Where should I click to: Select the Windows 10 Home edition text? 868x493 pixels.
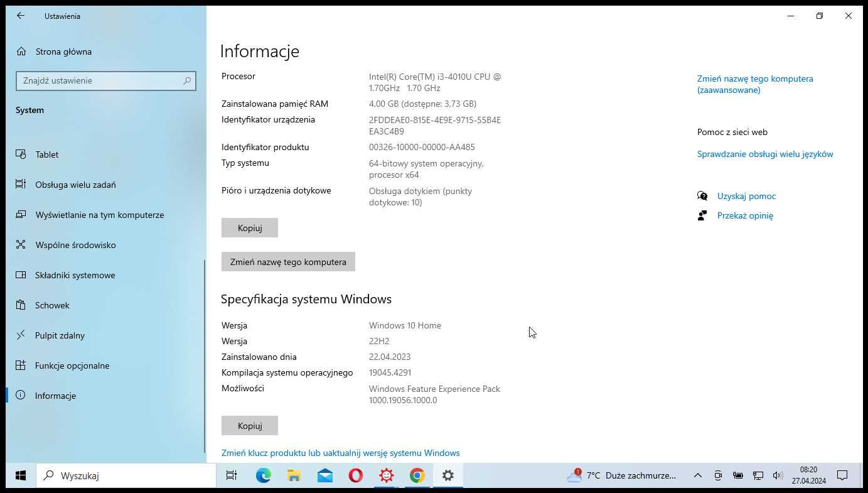pos(405,325)
